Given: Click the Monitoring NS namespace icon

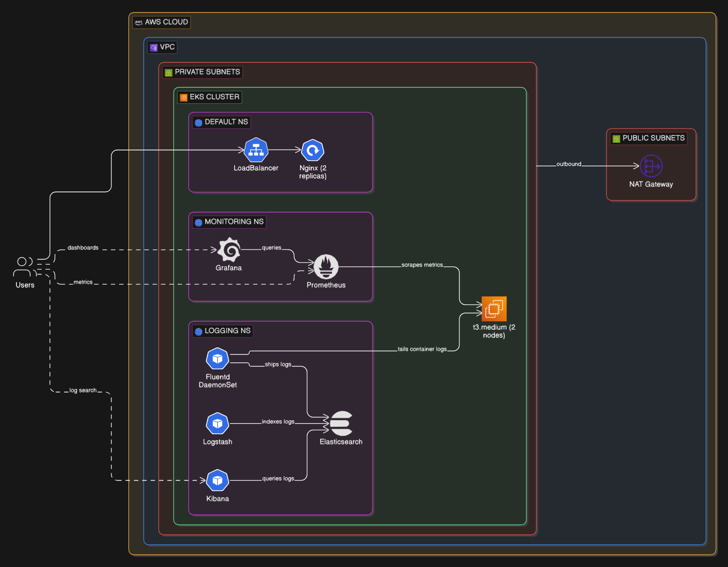Looking at the screenshot, I should coord(199,222).
